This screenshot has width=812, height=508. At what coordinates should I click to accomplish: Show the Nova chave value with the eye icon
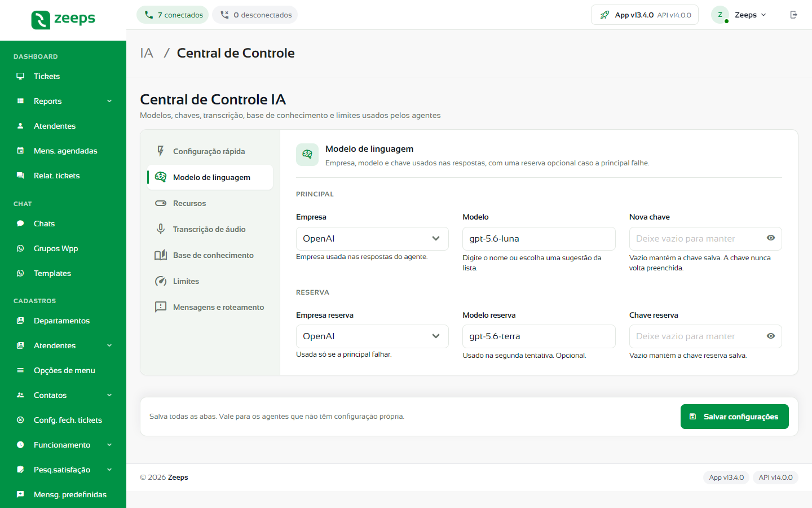pyautogui.click(x=771, y=238)
